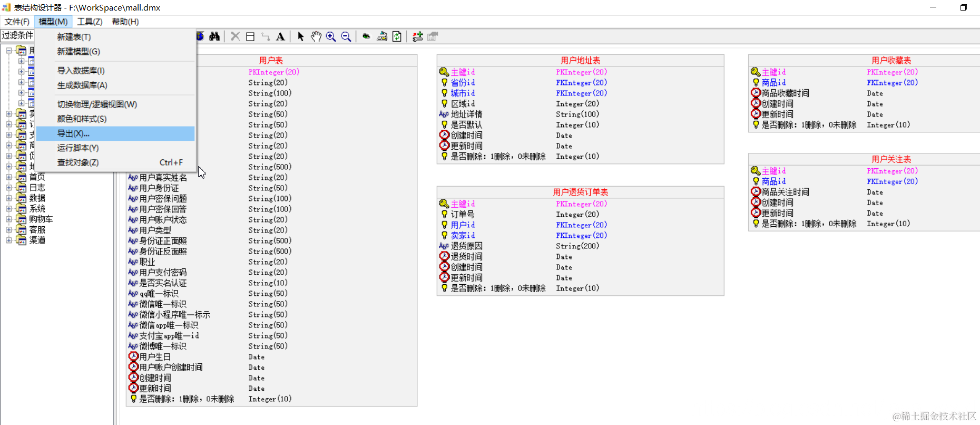The height and width of the screenshot is (425, 980).
Task: Click the import database toolbar icon
Action: point(382,36)
